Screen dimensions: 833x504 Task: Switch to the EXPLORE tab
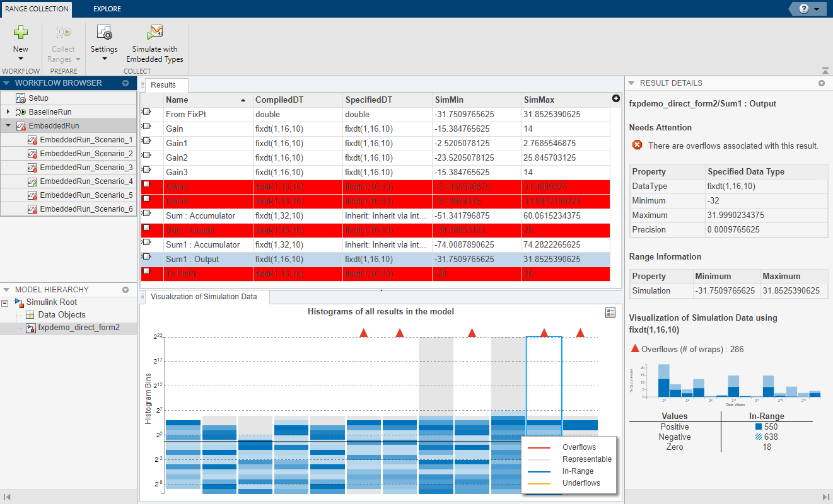coord(107,9)
